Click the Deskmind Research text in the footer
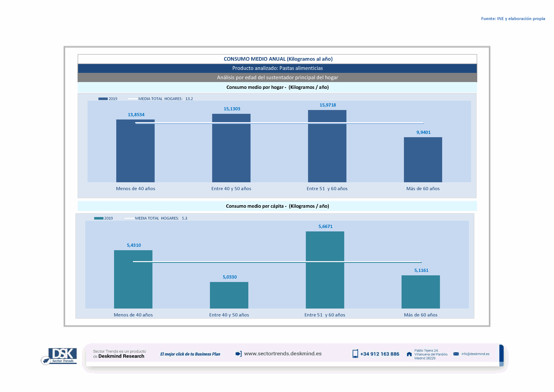The width and height of the screenshot is (554, 392). point(121,356)
